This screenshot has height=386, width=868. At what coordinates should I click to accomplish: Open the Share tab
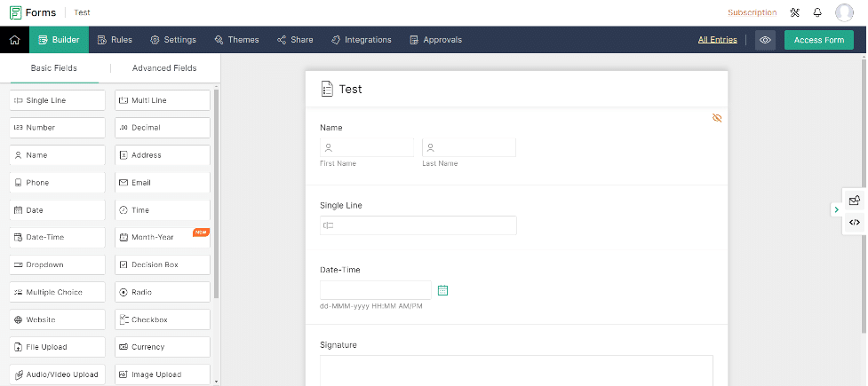pyautogui.click(x=295, y=40)
